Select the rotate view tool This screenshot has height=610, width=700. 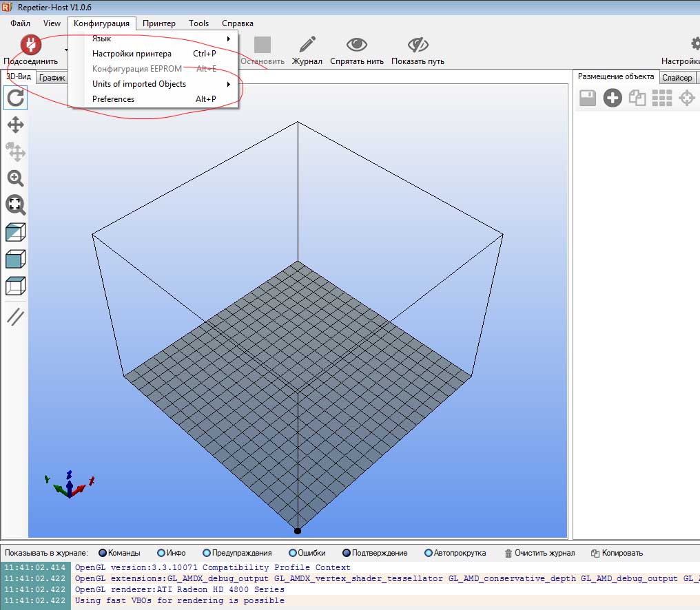[x=15, y=98]
